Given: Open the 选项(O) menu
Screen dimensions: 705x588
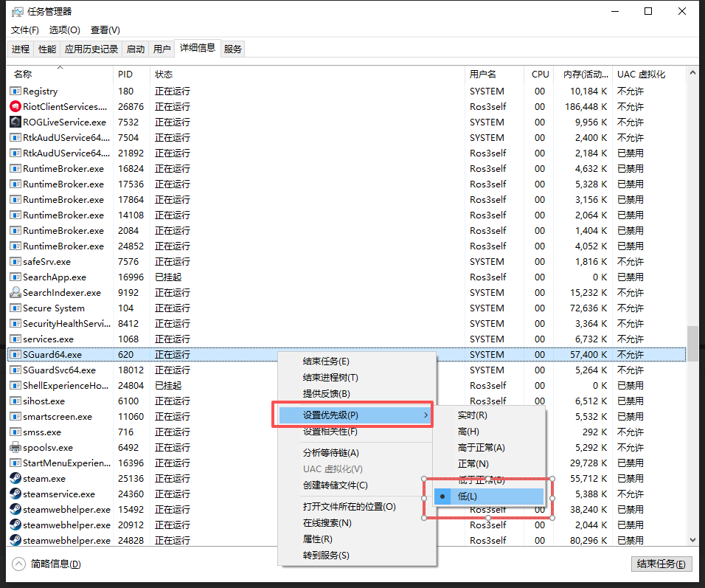Looking at the screenshot, I should 65,30.
